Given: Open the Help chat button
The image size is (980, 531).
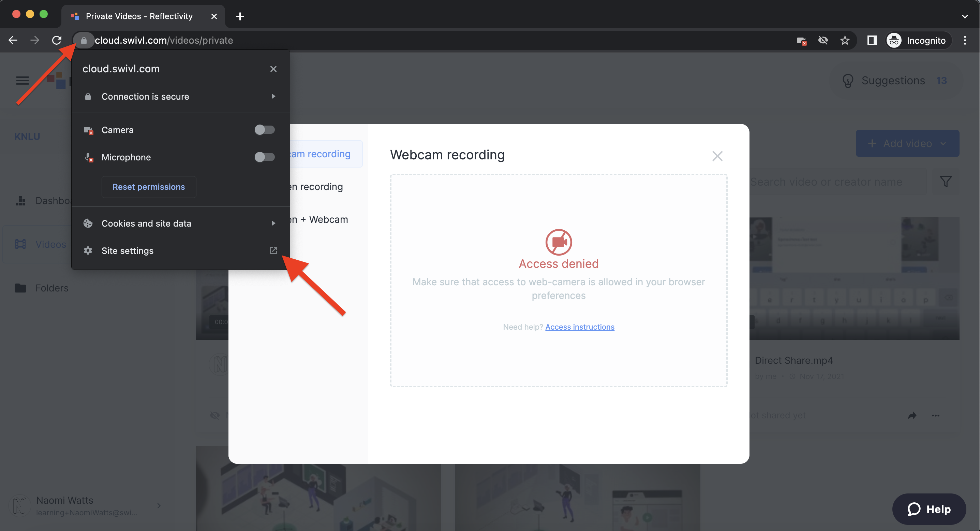Looking at the screenshot, I should coord(929,509).
